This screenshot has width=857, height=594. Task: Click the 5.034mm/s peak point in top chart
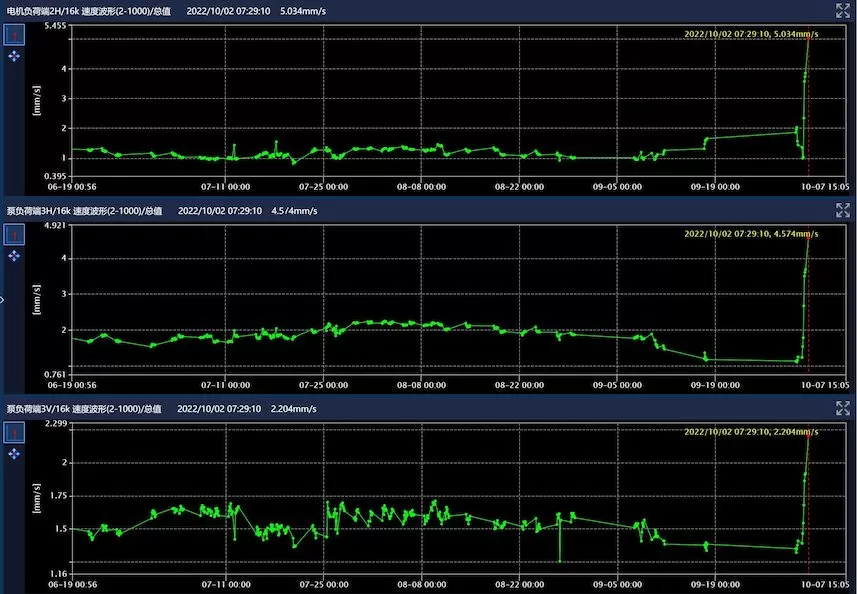pyautogui.click(x=808, y=37)
